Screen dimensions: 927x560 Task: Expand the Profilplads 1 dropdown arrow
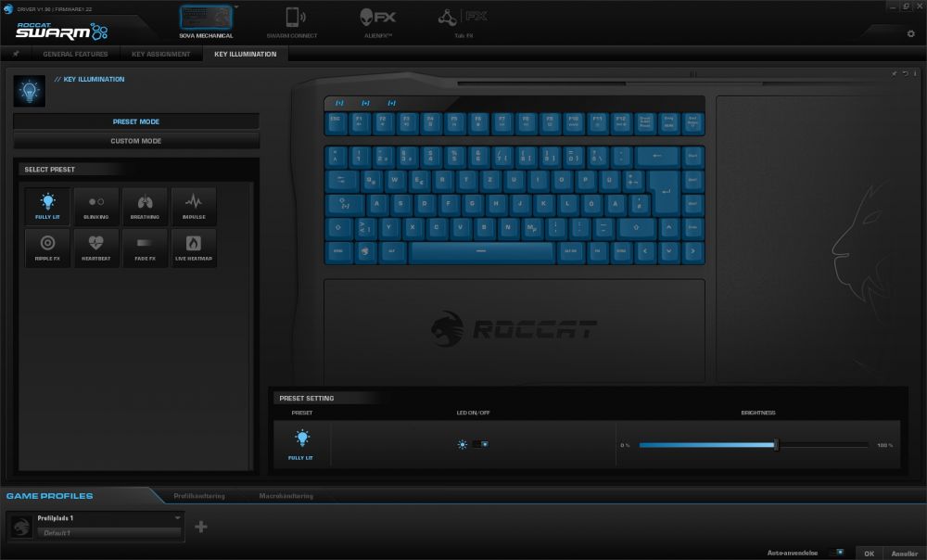coord(177,518)
